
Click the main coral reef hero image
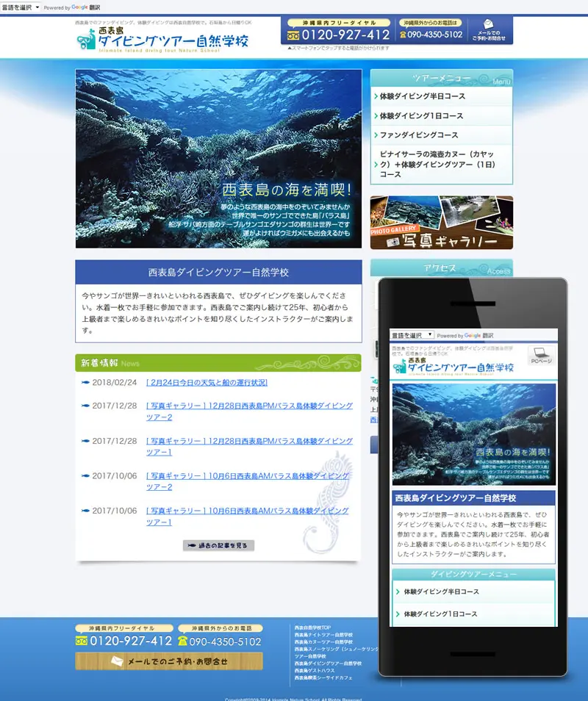(218, 159)
